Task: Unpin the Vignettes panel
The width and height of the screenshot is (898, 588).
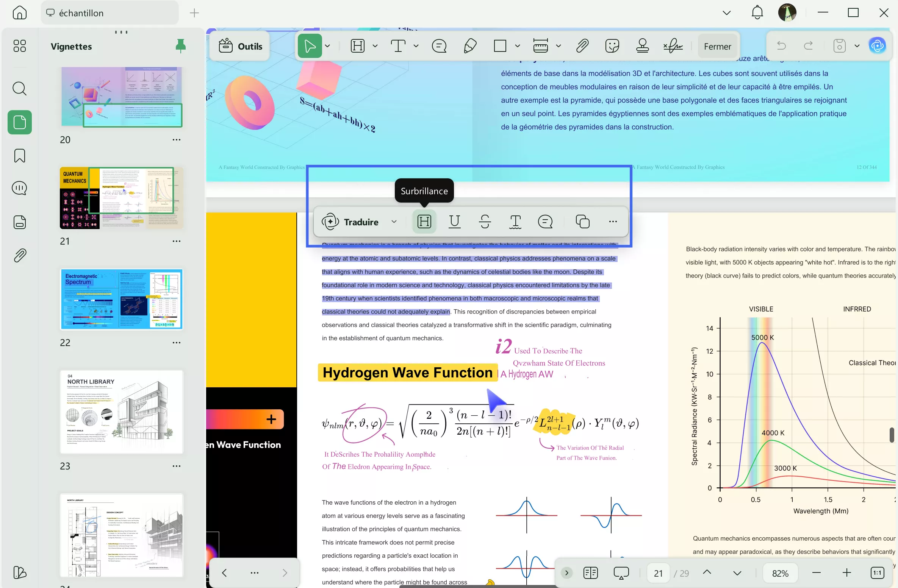Action: pyautogui.click(x=181, y=45)
